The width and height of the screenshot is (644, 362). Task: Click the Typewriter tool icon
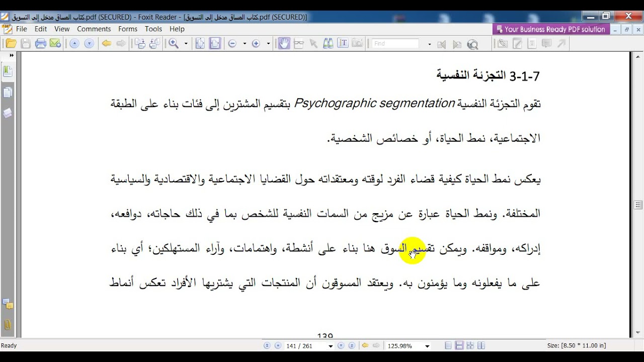tap(532, 44)
